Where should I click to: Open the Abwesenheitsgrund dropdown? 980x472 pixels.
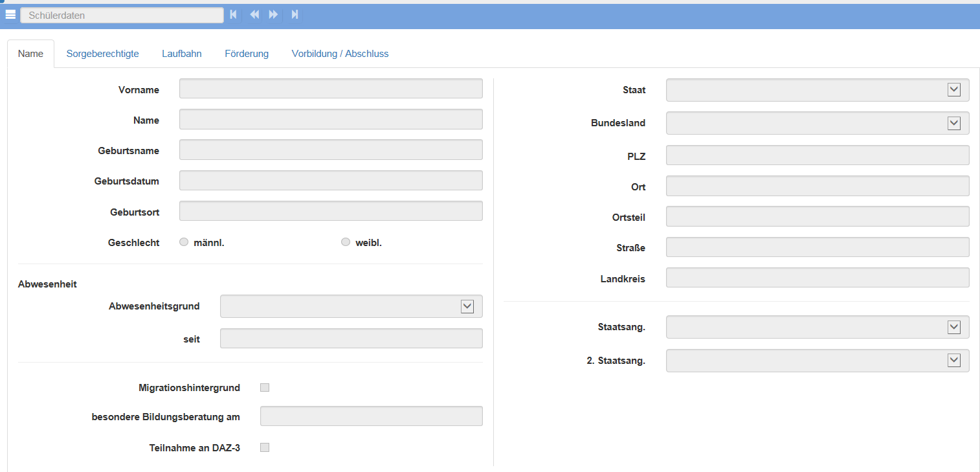click(x=467, y=306)
